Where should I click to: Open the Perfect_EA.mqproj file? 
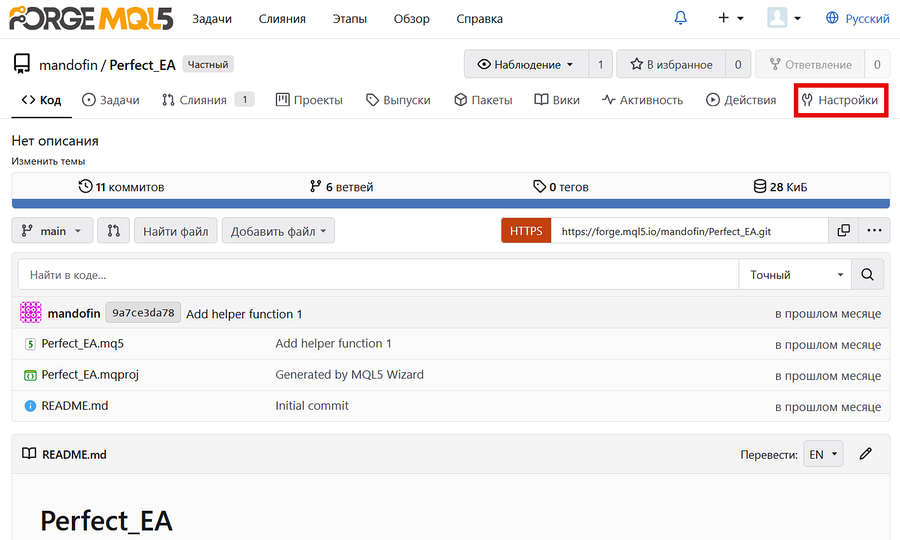90,375
